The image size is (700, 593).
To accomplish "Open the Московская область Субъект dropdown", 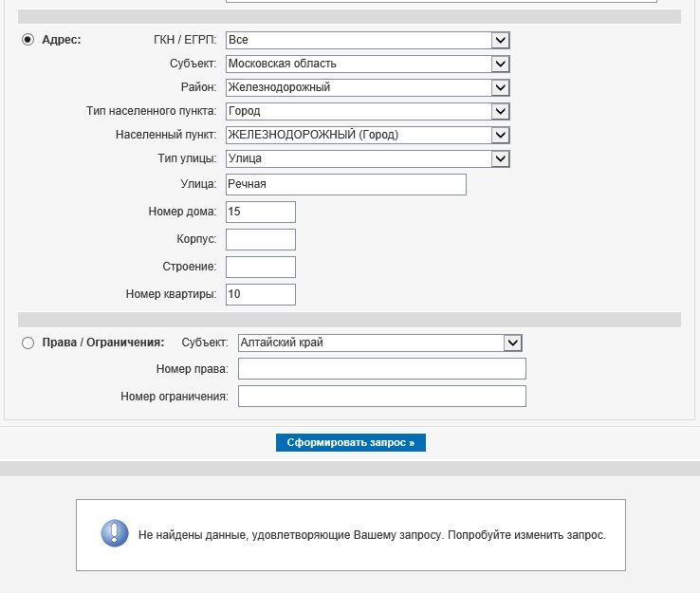I will 367,64.
